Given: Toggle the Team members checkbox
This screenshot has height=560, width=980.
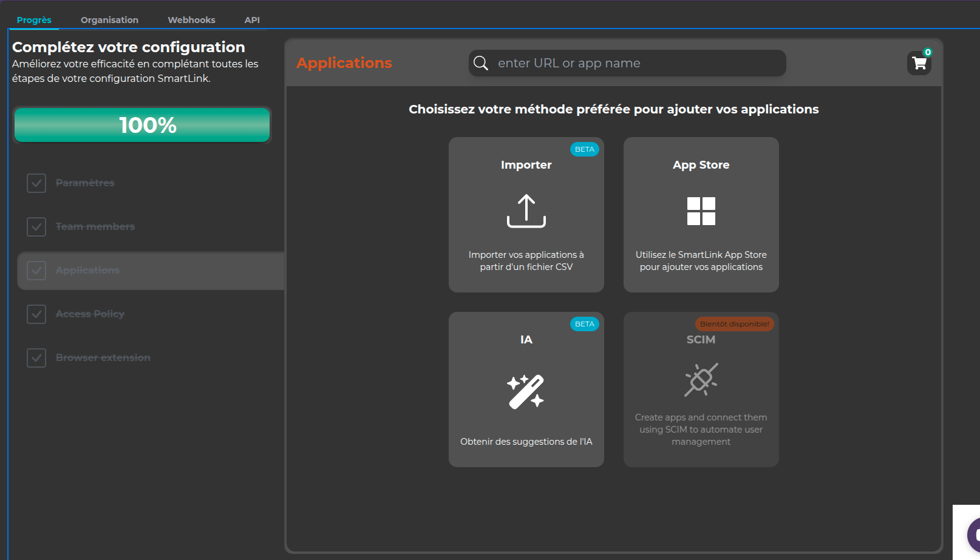Looking at the screenshot, I should (36, 227).
